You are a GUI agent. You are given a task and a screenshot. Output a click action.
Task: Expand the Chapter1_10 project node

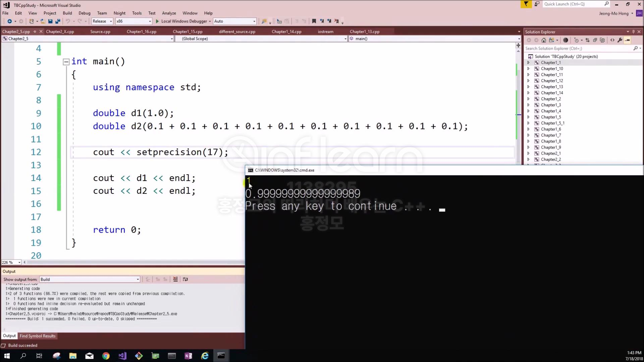528,69
